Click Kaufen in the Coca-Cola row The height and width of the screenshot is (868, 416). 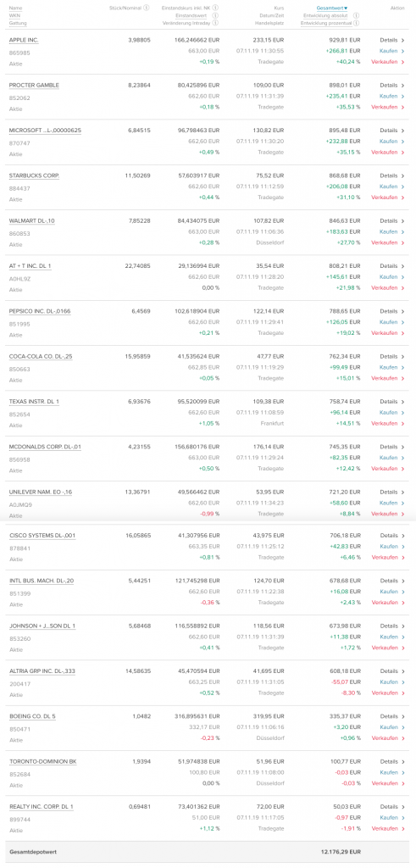391,367
